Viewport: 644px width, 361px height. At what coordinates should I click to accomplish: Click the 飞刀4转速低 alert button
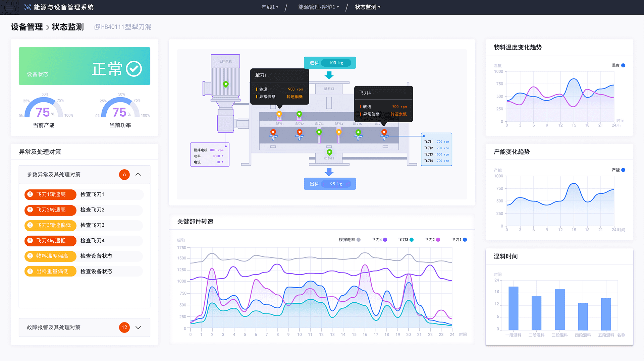[50, 241]
